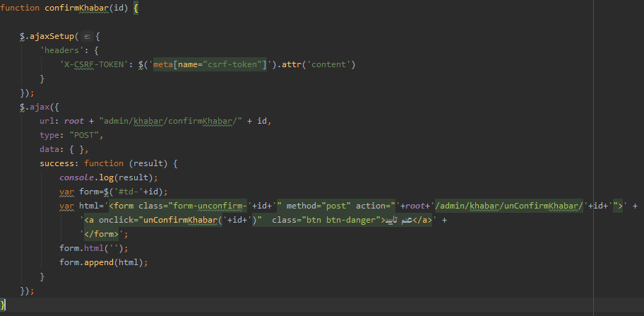Select the 'X-CSRF-TOKEN' string
The width and height of the screenshot is (644, 316).
point(94,64)
